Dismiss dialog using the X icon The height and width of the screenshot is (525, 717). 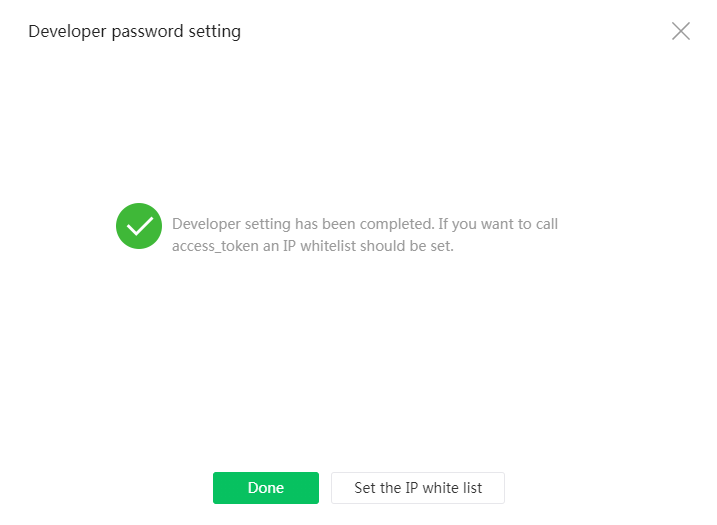(680, 31)
